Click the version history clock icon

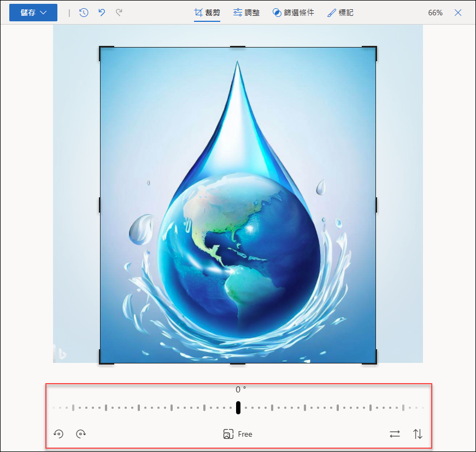click(x=84, y=13)
